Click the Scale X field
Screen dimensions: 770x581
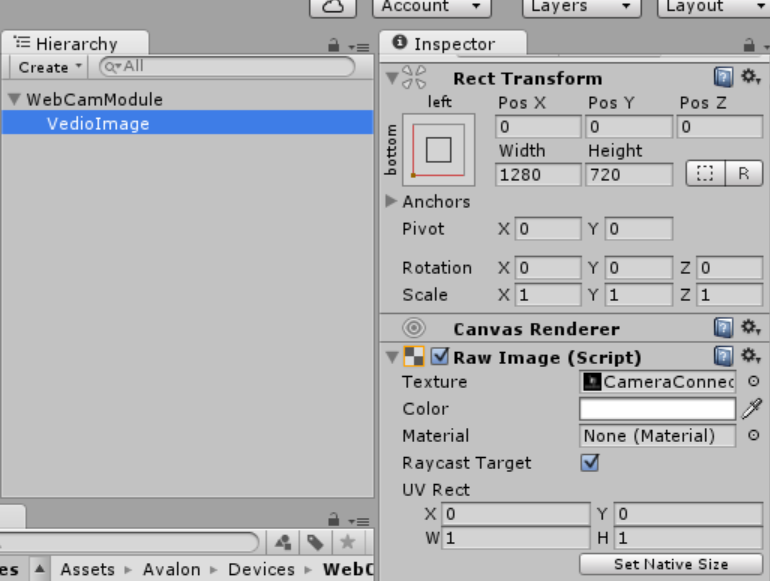pyautogui.click(x=548, y=295)
